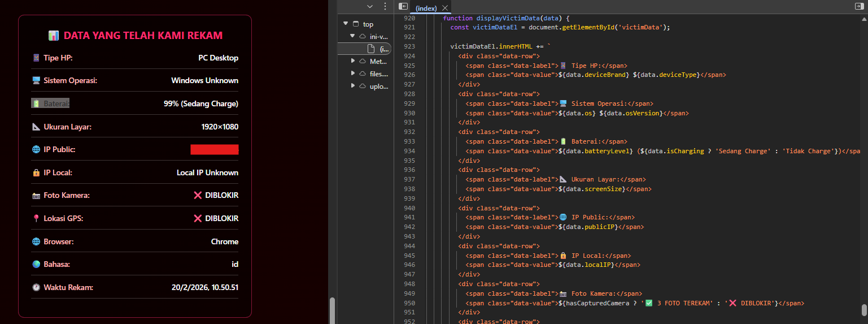The image size is (868, 324).
Task: Click the red redacted IP Public value block
Action: click(214, 150)
